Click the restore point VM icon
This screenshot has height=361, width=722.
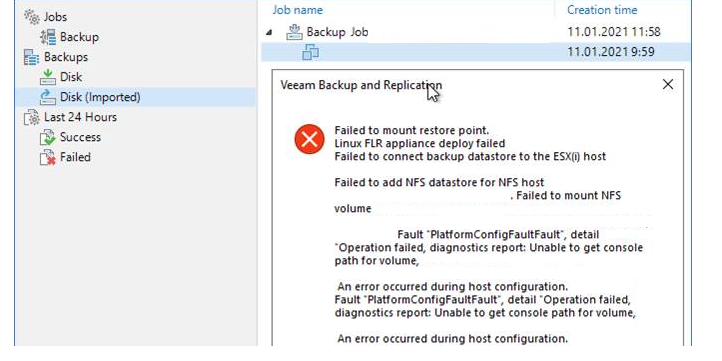coord(310,52)
